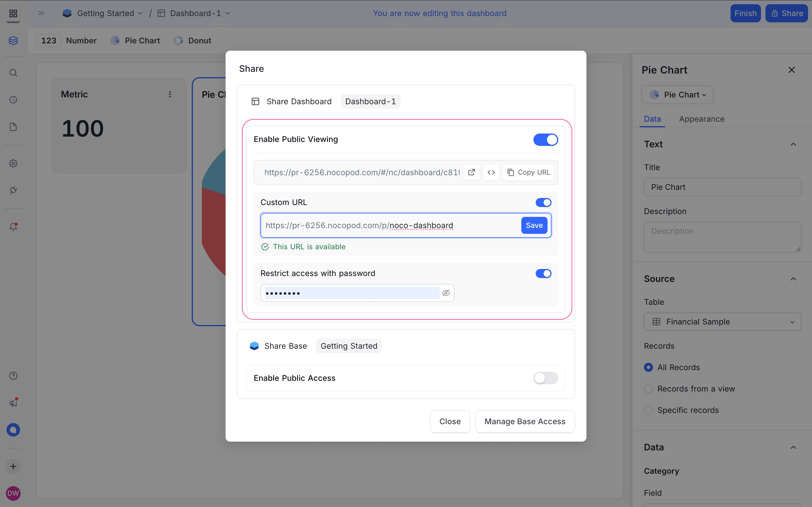The height and width of the screenshot is (507, 812).
Task: Open the embed code option for the share link
Action: point(491,172)
